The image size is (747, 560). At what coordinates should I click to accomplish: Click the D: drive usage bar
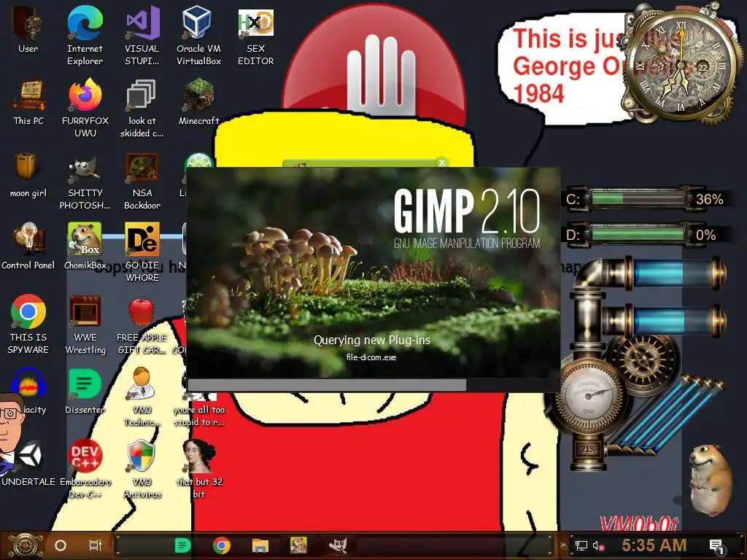[638, 234]
